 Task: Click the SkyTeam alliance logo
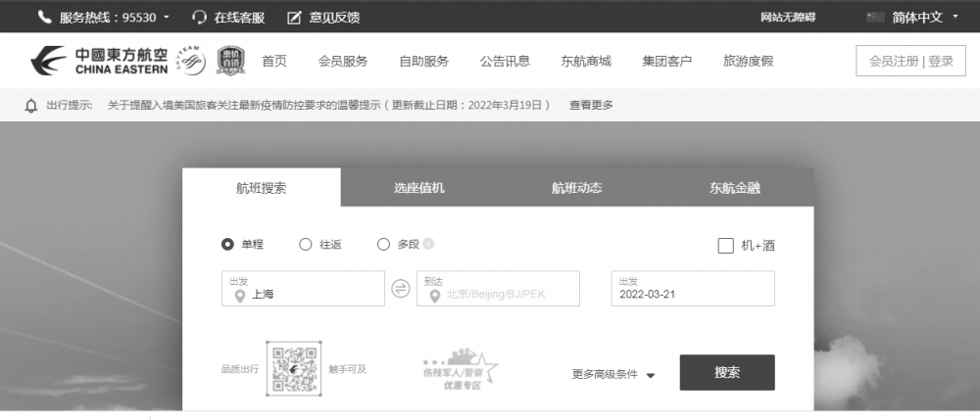(x=191, y=61)
